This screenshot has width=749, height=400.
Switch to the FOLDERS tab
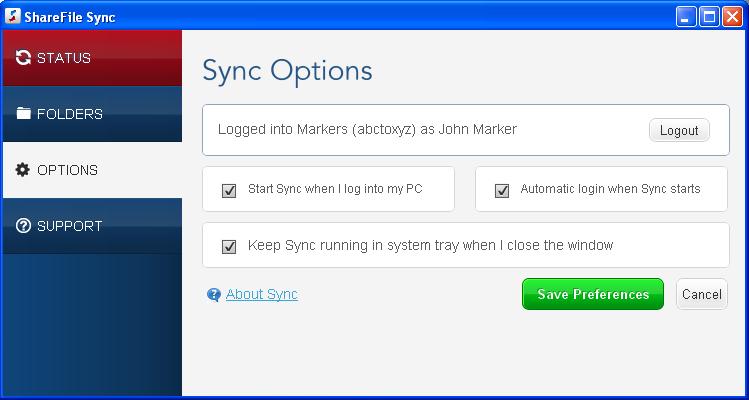(92, 114)
